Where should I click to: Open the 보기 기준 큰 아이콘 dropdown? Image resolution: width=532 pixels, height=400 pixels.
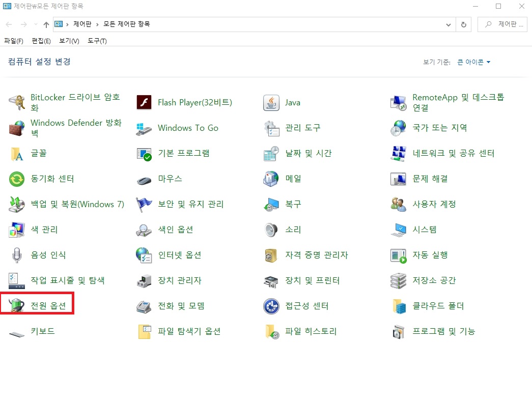point(473,62)
